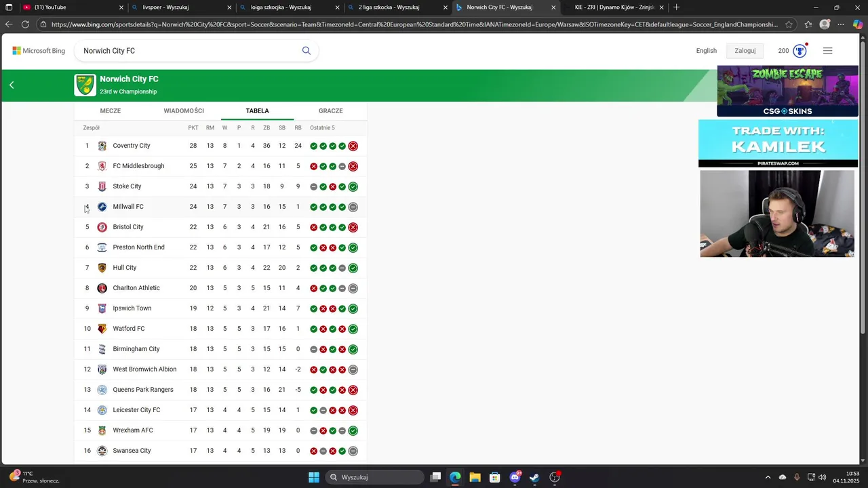
Task: Click the Bristol City club crest
Action: [102, 227]
